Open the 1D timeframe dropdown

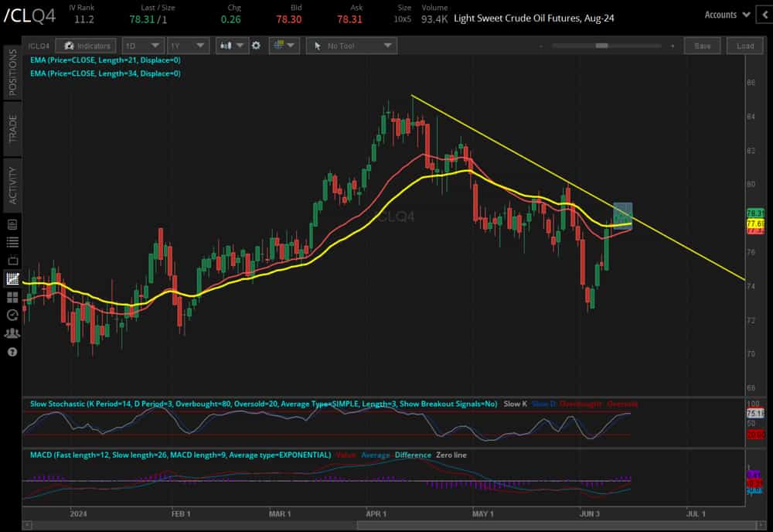(x=142, y=46)
